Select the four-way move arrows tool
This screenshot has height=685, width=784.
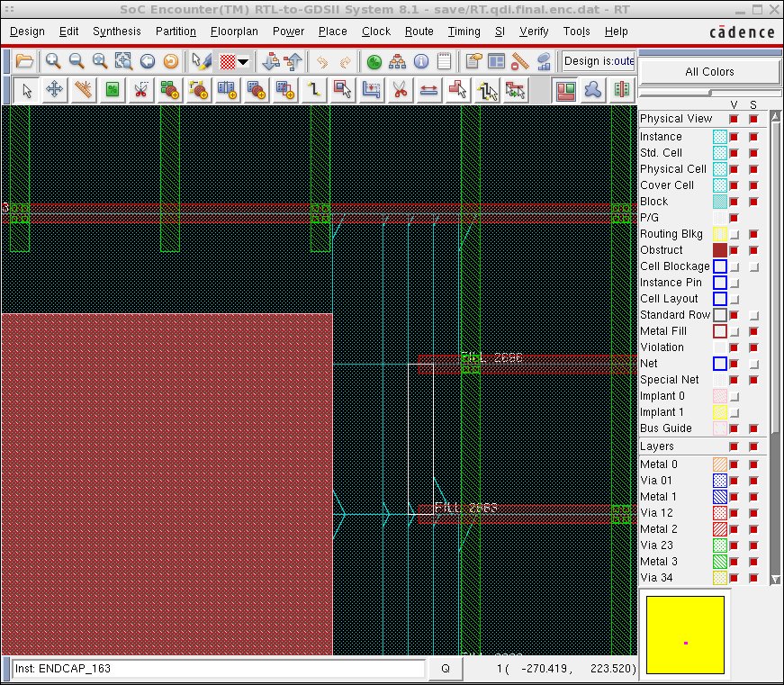coord(54,90)
